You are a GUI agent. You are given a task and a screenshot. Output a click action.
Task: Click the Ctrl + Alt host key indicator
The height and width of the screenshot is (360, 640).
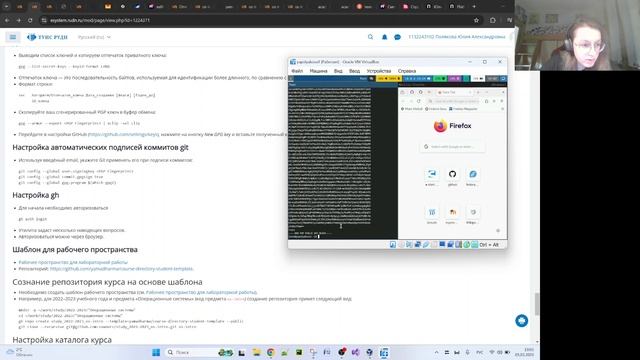click(489, 245)
